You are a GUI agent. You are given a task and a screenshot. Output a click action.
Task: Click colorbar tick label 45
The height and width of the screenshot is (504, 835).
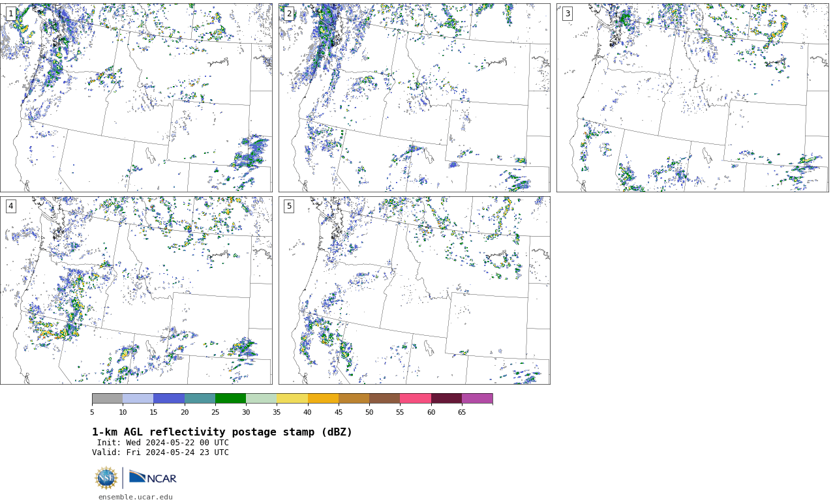tap(339, 412)
